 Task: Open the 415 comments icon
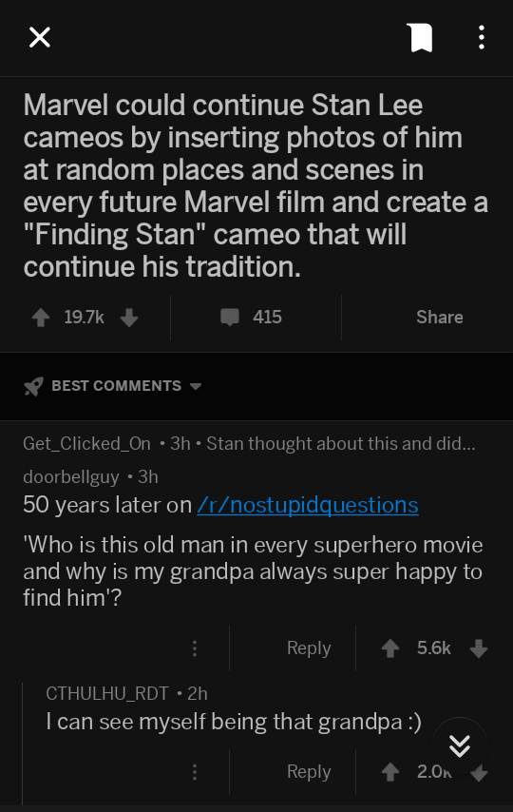230,317
